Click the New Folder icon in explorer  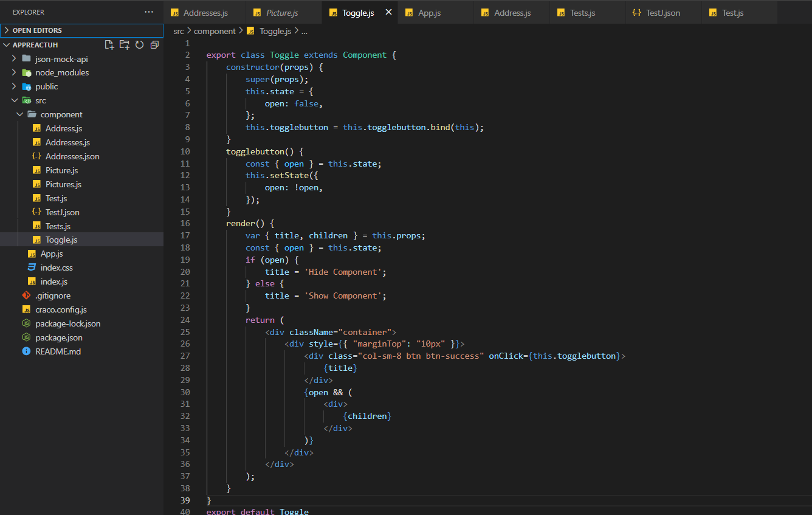point(125,45)
